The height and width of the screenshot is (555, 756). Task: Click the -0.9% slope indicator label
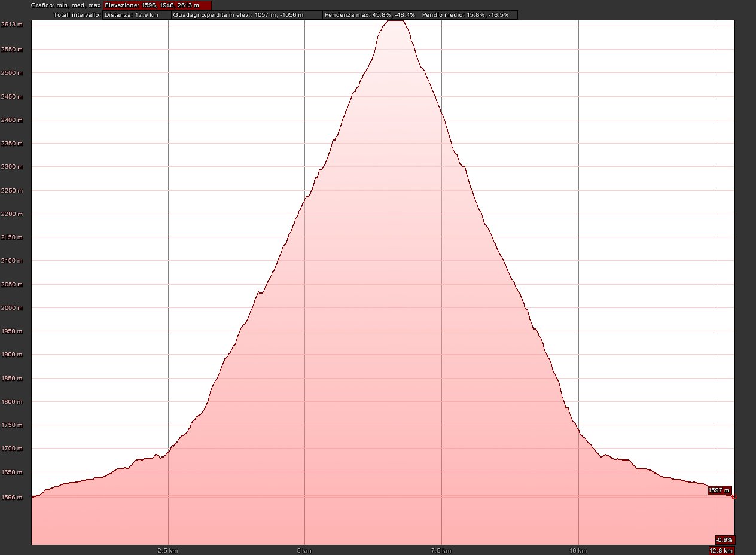click(x=724, y=539)
